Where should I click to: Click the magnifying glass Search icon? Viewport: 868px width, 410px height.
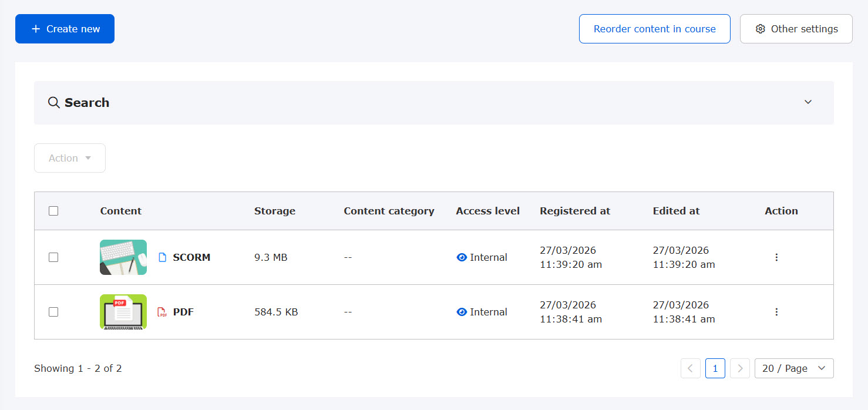pos(53,103)
